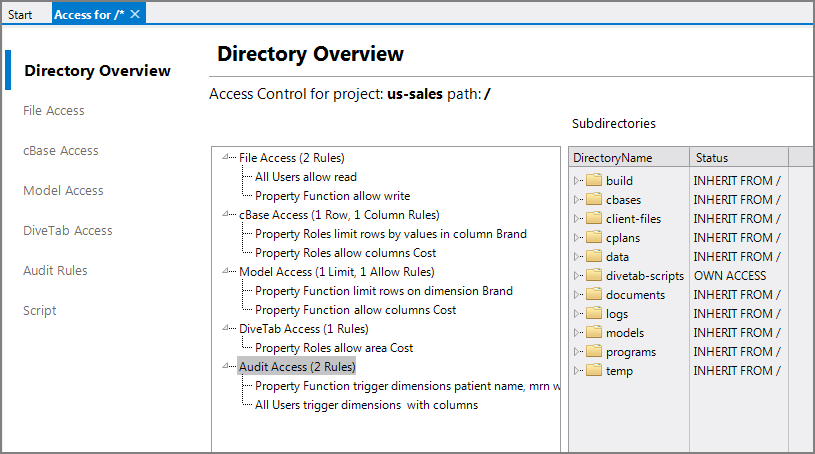The height and width of the screenshot is (454, 815).
Task: Select rule trigger dimensions patient name
Action: (408, 386)
